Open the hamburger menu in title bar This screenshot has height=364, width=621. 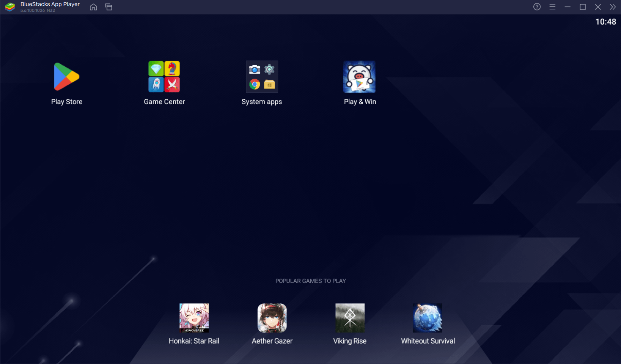point(552,7)
